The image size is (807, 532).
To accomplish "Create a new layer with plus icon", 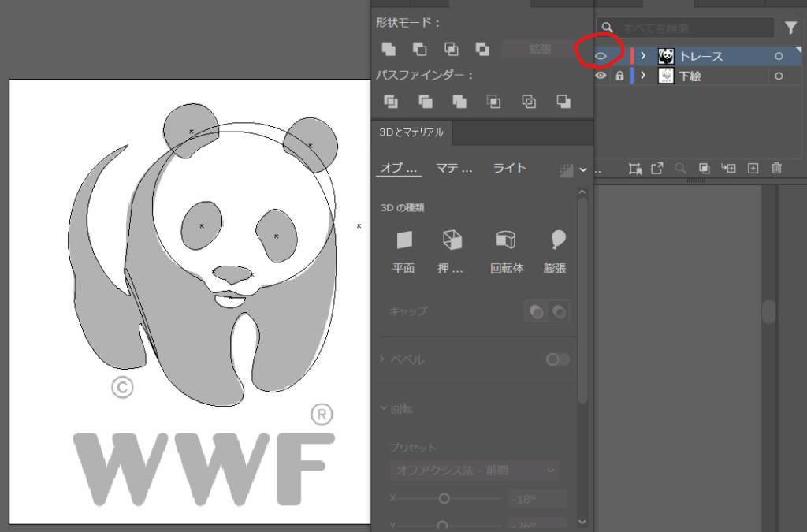I will (753, 168).
